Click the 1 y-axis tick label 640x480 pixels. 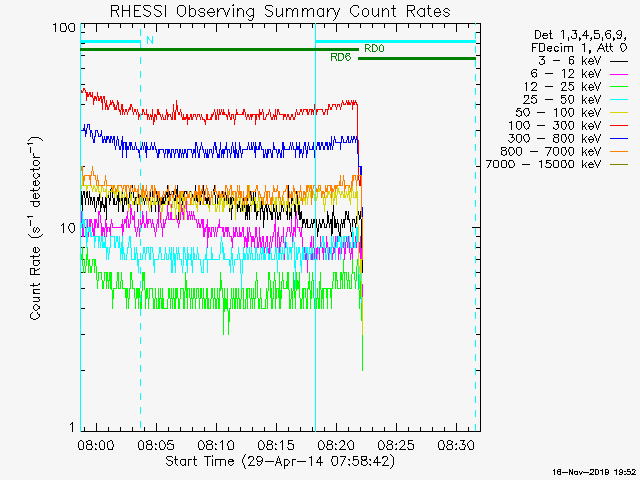coord(73,427)
